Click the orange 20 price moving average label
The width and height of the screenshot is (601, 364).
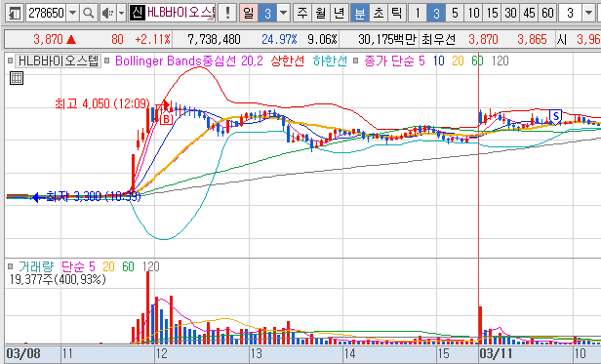click(458, 61)
